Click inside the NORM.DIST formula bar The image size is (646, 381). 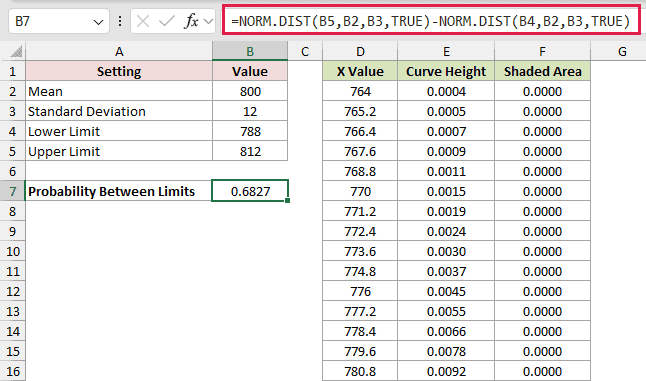431,21
